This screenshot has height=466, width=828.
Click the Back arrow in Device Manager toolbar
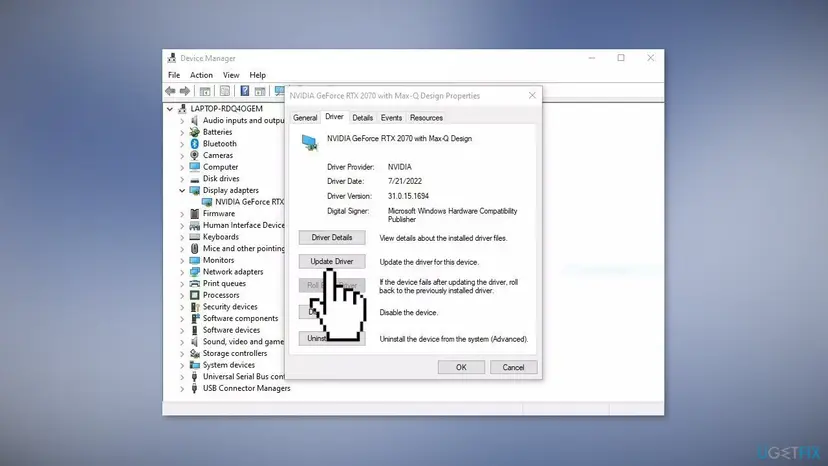tap(170, 91)
